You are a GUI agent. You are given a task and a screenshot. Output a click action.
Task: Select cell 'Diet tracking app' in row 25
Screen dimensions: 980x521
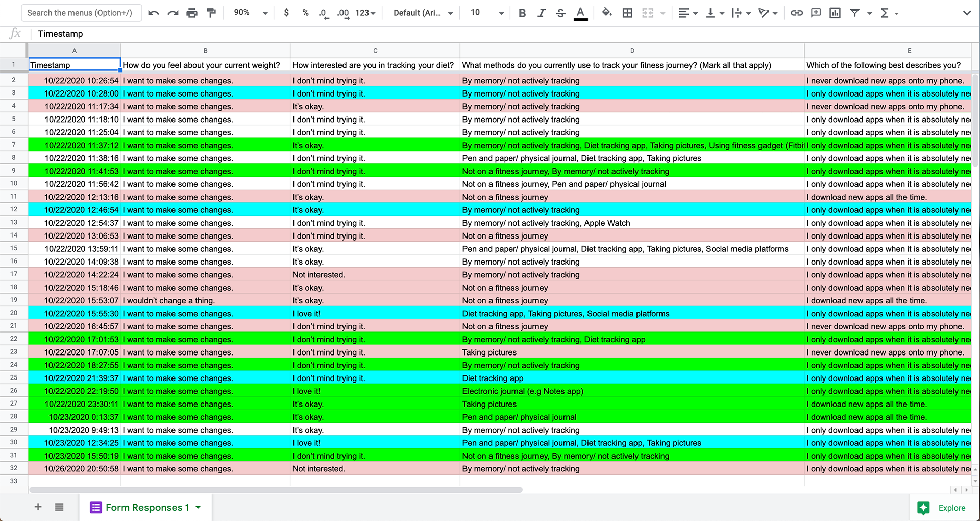point(632,378)
